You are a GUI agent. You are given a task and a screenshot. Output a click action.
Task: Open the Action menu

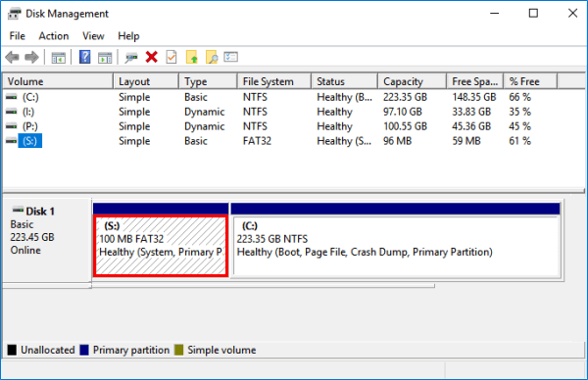pos(54,36)
